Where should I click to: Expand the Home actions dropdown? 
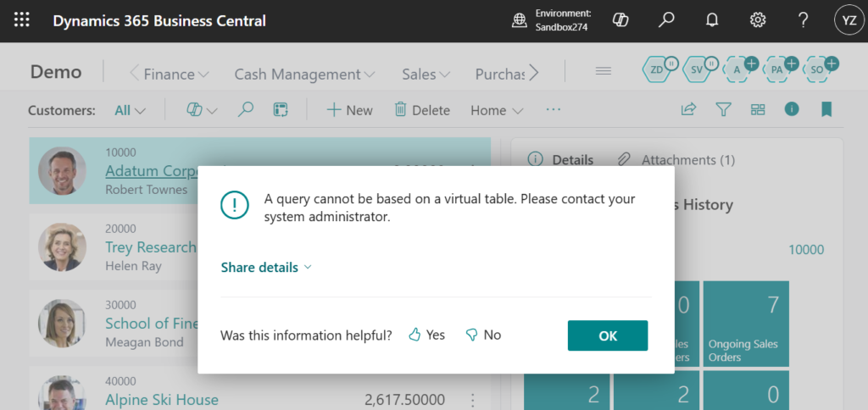(x=497, y=110)
